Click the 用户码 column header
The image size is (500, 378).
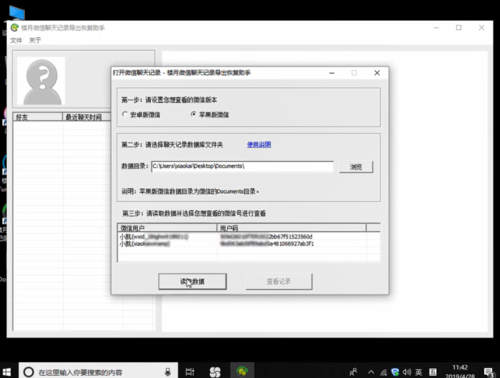point(292,228)
